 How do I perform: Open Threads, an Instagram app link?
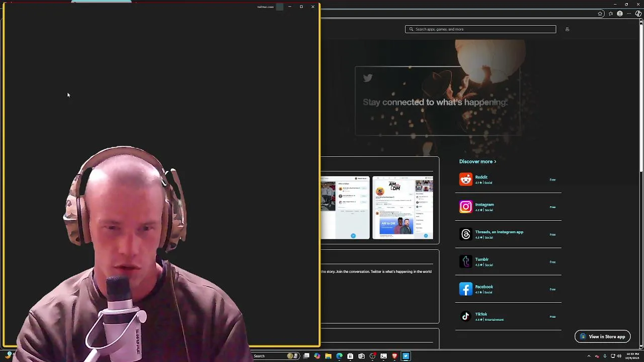coord(499,232)
